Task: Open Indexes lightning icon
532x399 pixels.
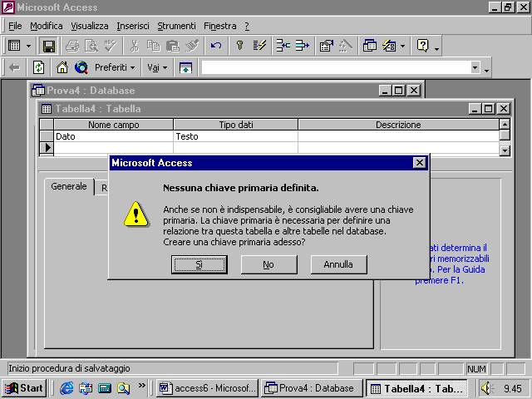Action: (259, 46)
